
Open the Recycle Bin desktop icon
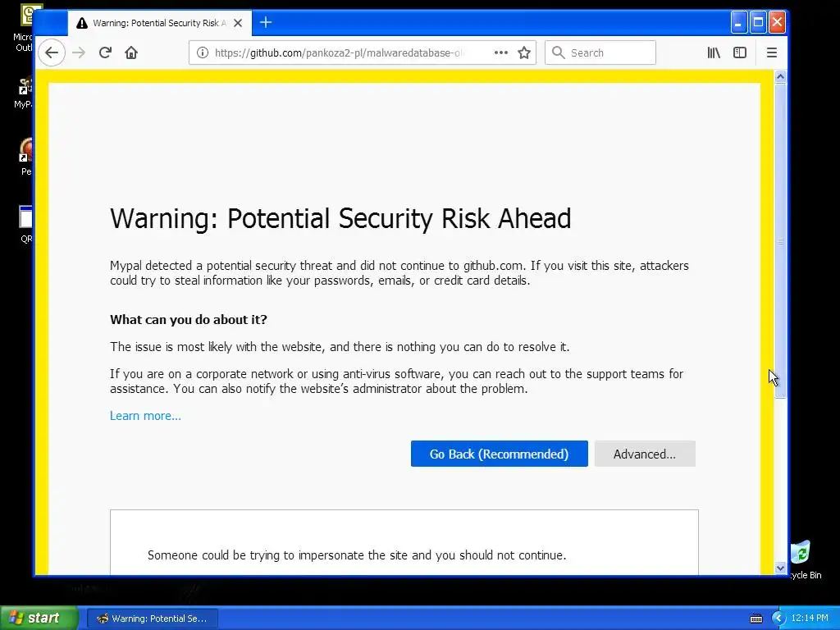pyautogui.click(x=804, y=559)
